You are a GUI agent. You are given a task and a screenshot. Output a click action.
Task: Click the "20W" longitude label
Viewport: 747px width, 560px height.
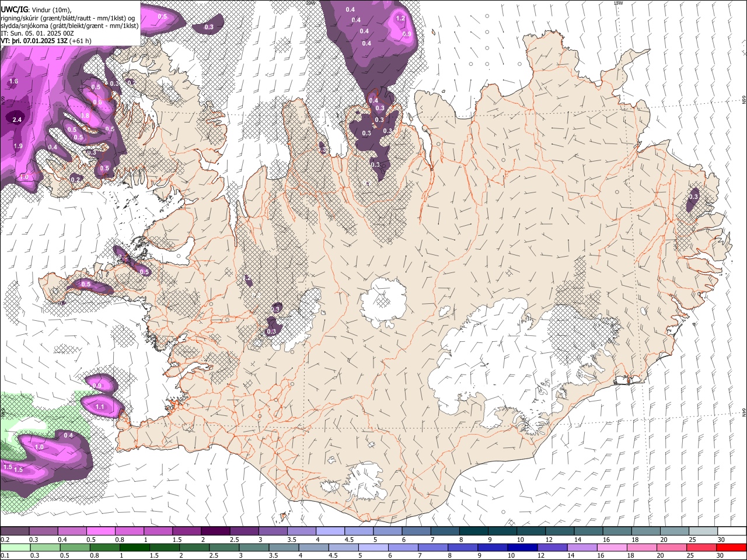tap(310, 3)
